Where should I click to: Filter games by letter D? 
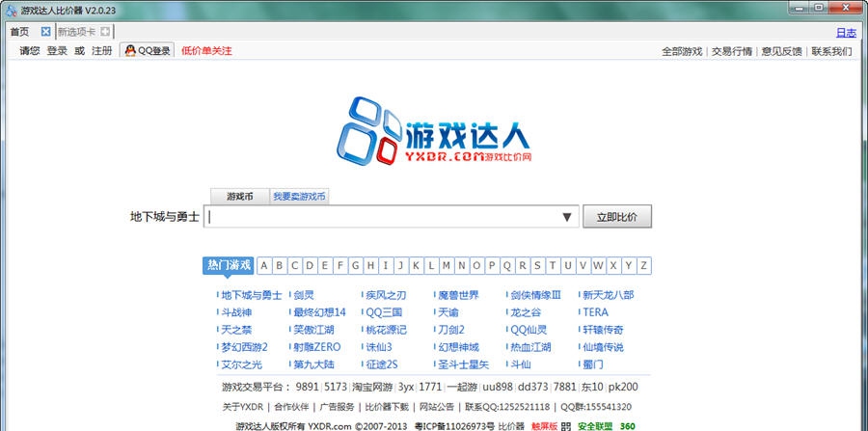(x=310, y=265)
